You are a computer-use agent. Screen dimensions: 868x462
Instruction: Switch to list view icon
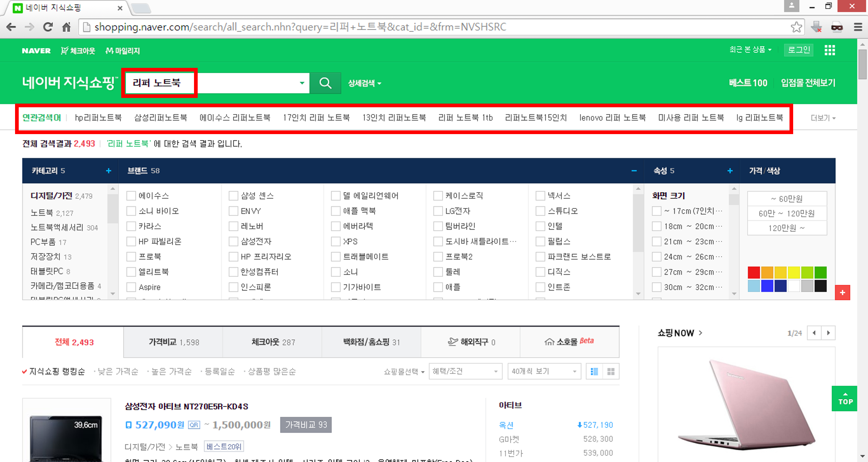594,371
